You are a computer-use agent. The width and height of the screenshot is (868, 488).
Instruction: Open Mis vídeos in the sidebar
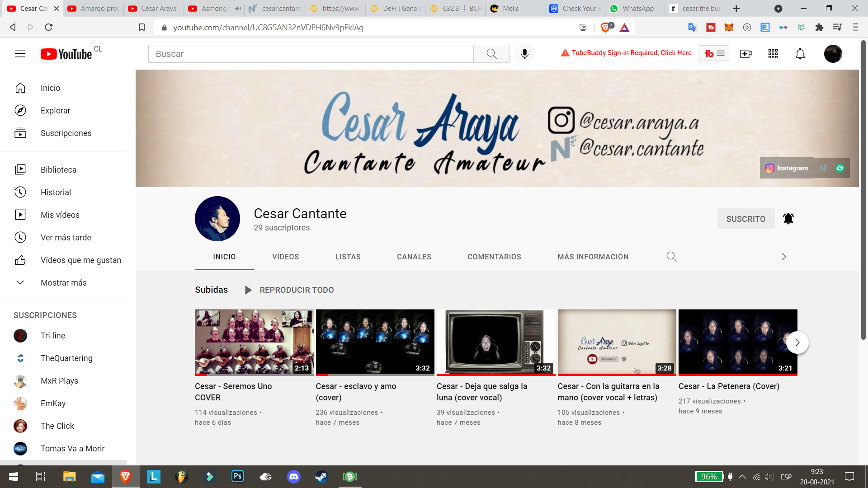(63, 215)
